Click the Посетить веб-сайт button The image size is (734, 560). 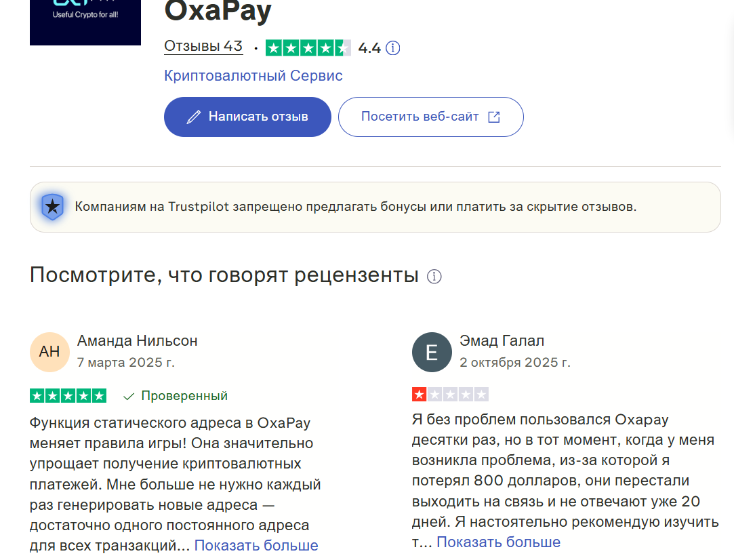(430, 117)
